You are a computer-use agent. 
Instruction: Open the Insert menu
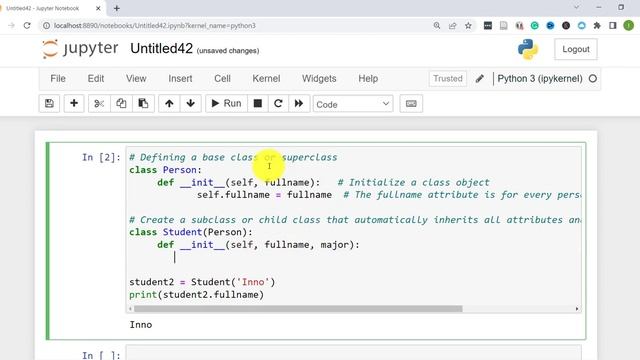click(x=180, y=78)
